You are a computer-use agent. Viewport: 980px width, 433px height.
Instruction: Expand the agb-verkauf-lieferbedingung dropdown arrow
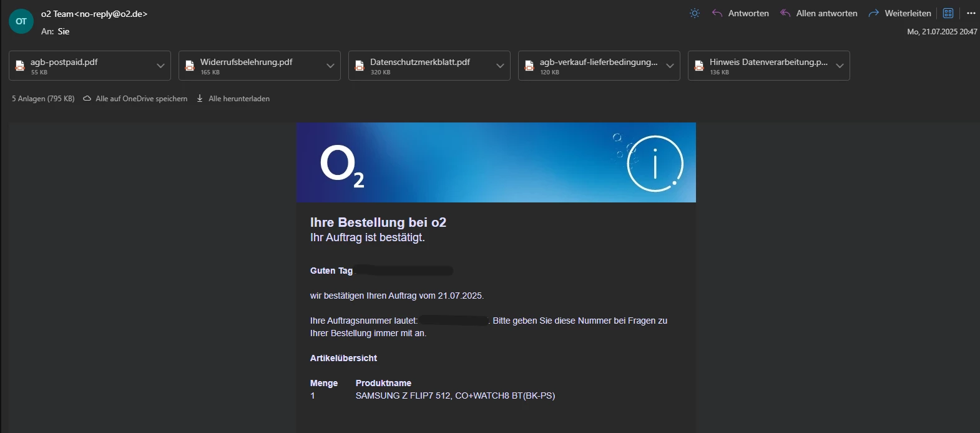click(670, 66)
